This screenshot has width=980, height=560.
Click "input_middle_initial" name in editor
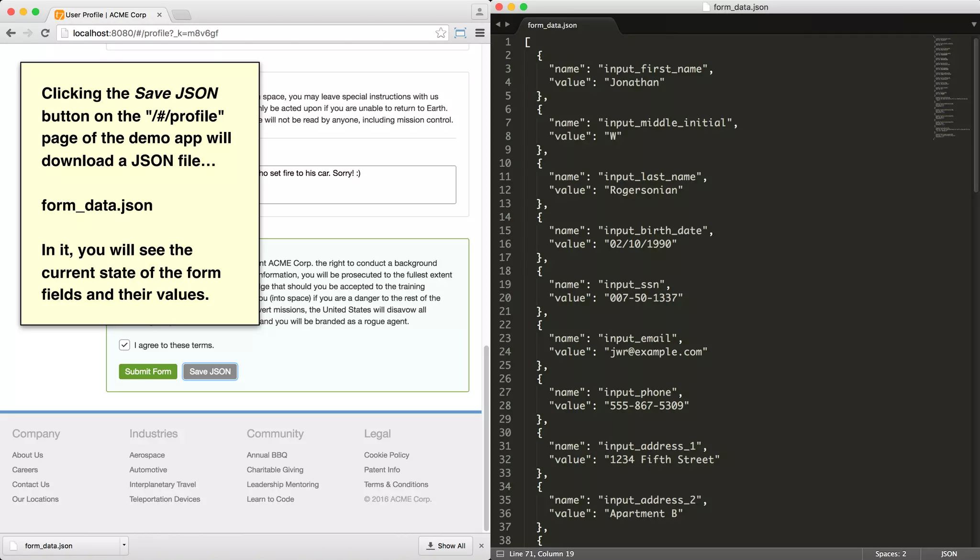665,123
